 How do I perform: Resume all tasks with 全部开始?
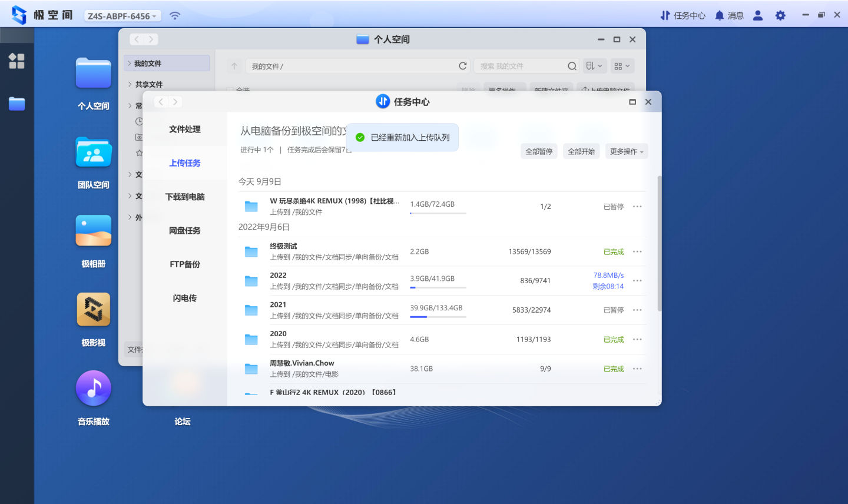581,151
